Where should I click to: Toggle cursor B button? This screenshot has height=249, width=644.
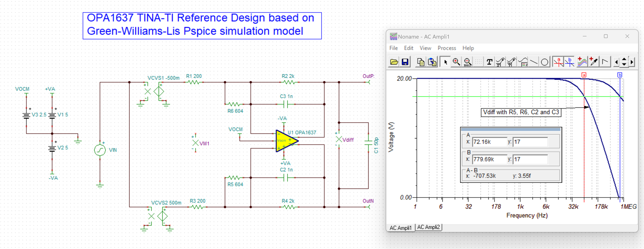click(x=569, y=62)
